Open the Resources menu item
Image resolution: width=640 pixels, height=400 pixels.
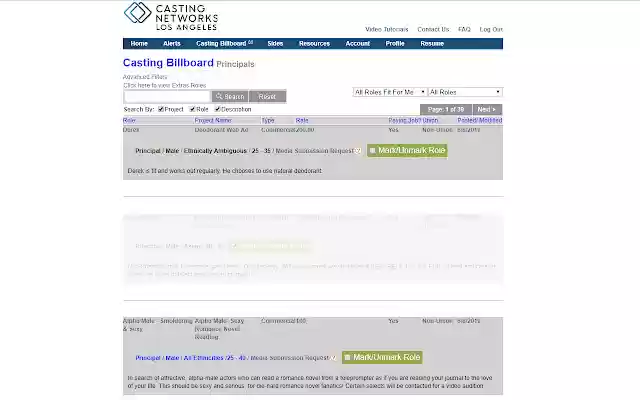pos(314,44)
